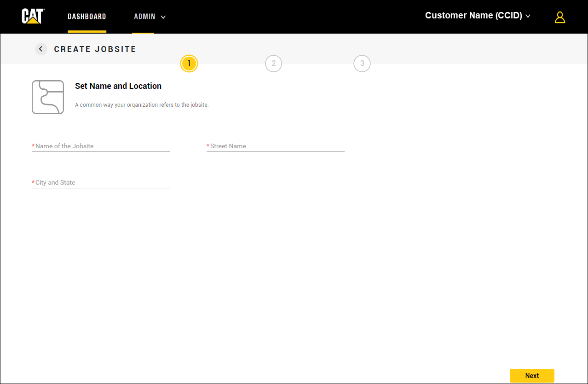This screenshot has height=384, width=588.
Task: Jump to step 2 in wizard
Action: [x=273, y=64]
